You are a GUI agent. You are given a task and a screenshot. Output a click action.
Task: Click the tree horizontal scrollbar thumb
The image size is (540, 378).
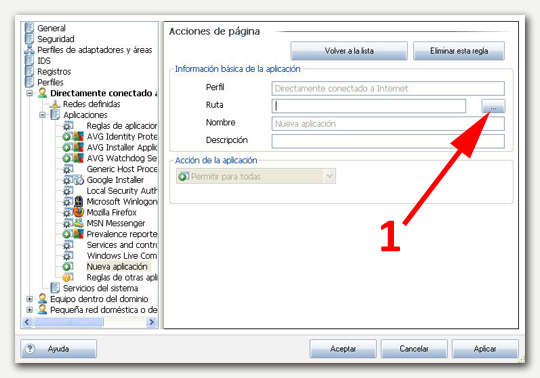pyautogui.click(x=69, y=322)
